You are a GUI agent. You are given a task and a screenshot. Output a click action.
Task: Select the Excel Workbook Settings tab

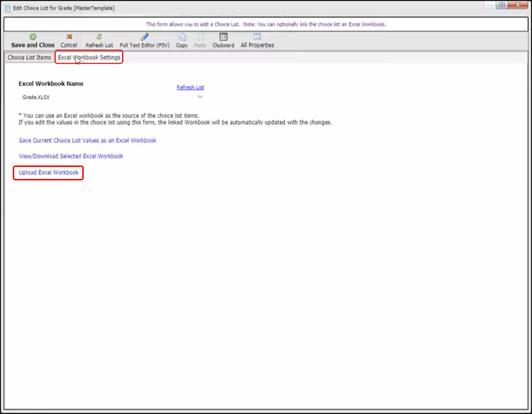89,58
